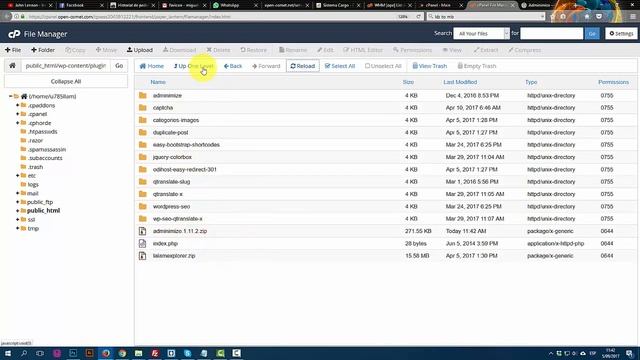The width and height of the screenshot is (640, 360).
Task: Open the 'All Your Files' search scope dropdown
Action: (x=482, y=33)
